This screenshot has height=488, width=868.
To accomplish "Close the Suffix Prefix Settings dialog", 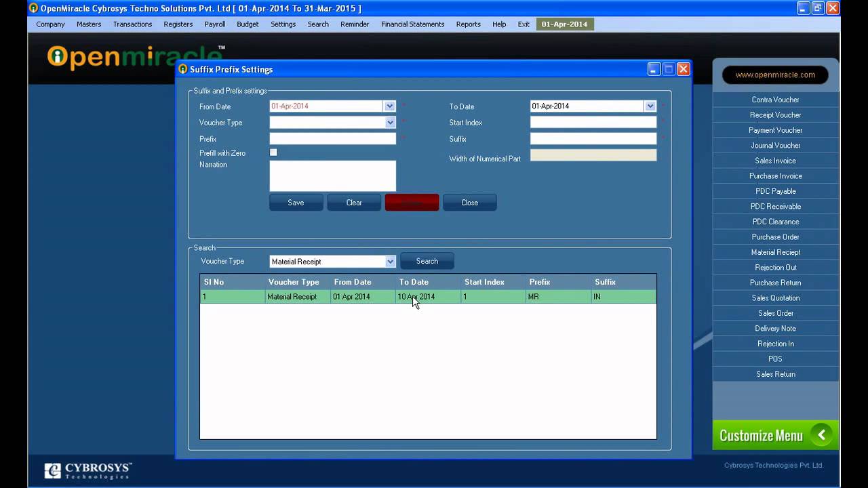I will [x=684, y=69].
